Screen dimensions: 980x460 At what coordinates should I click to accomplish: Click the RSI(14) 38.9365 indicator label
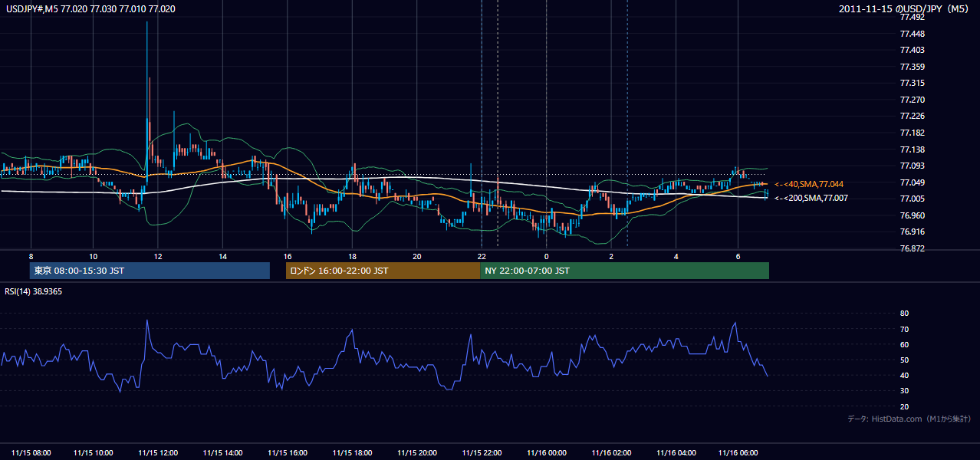click(x=34, y=291)
